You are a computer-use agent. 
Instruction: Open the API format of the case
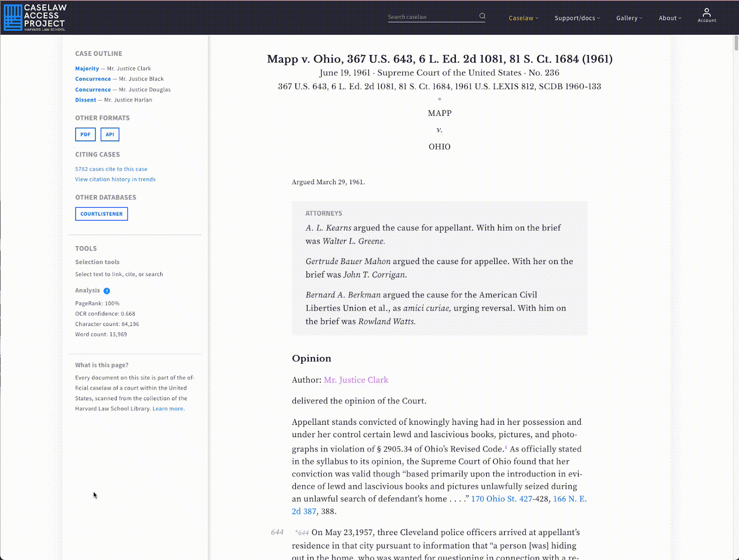pyautogui.click(x=109, y=134)
